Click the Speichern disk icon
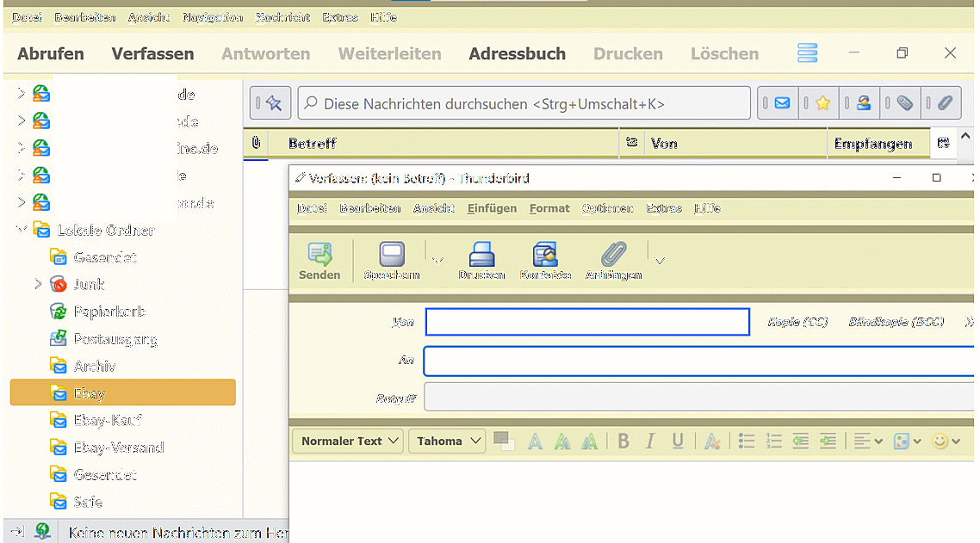 click(392, 254)
